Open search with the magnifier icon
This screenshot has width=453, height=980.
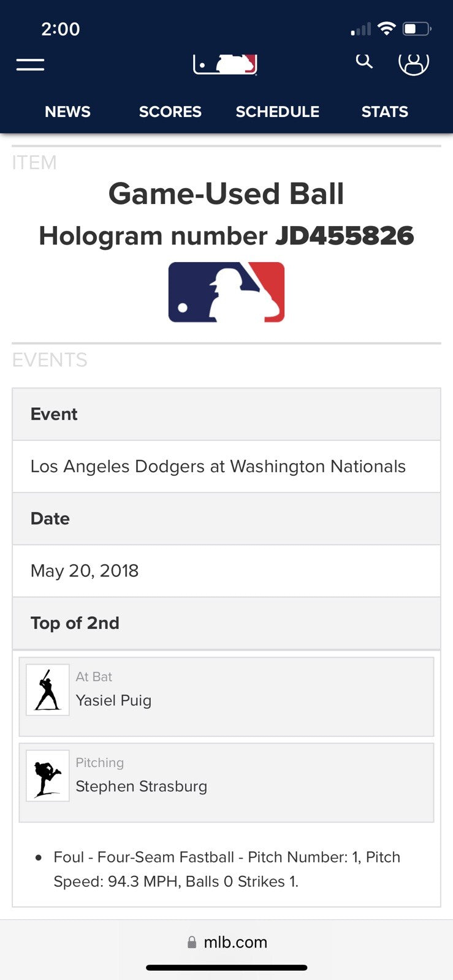click(364, 61)
